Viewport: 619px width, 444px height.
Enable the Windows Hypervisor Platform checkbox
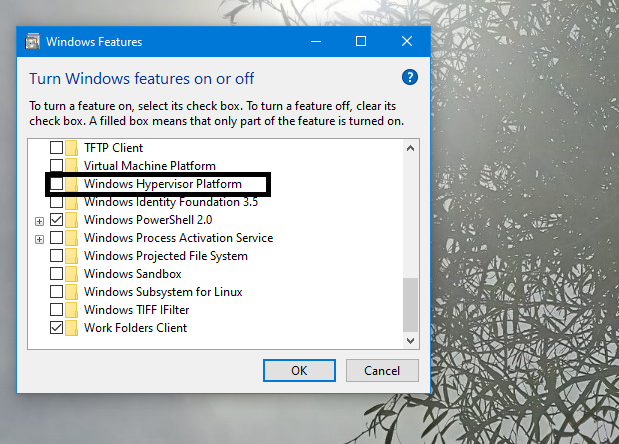pos(56,184)
